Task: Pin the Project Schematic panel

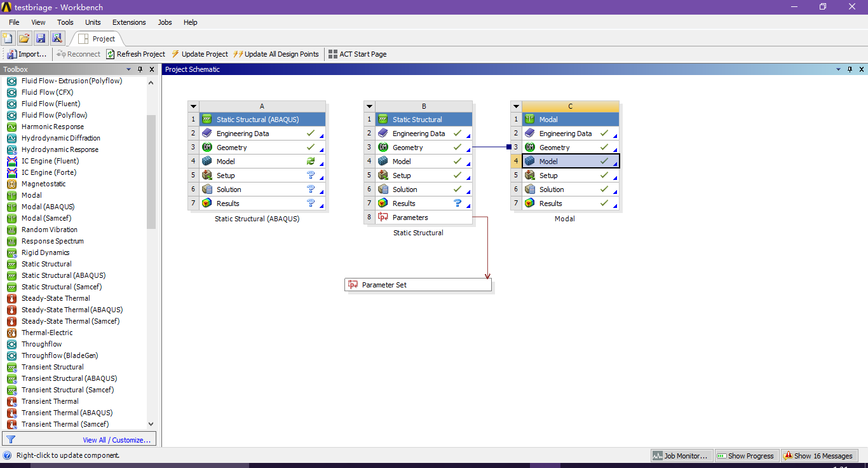Action: 850,69
